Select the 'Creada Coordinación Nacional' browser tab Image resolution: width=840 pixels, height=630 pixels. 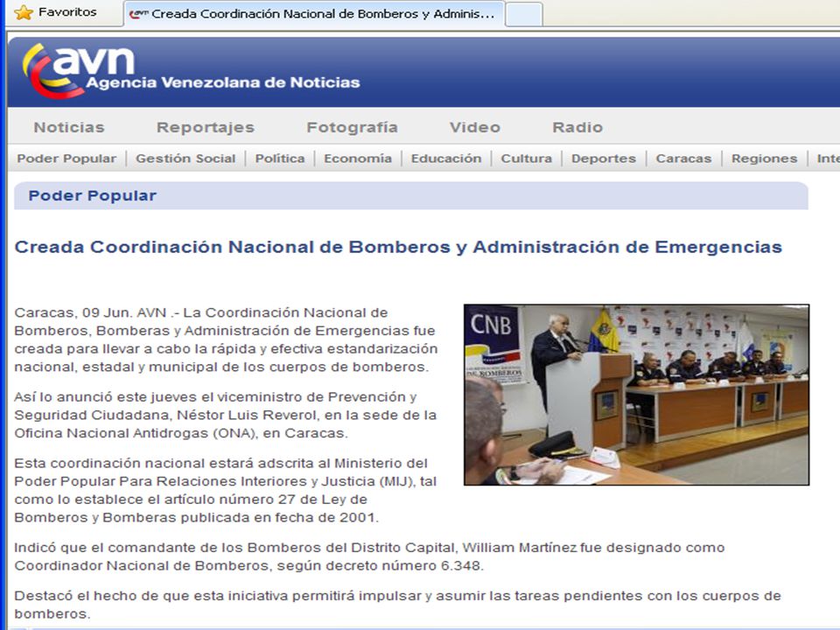coord(314,14)
